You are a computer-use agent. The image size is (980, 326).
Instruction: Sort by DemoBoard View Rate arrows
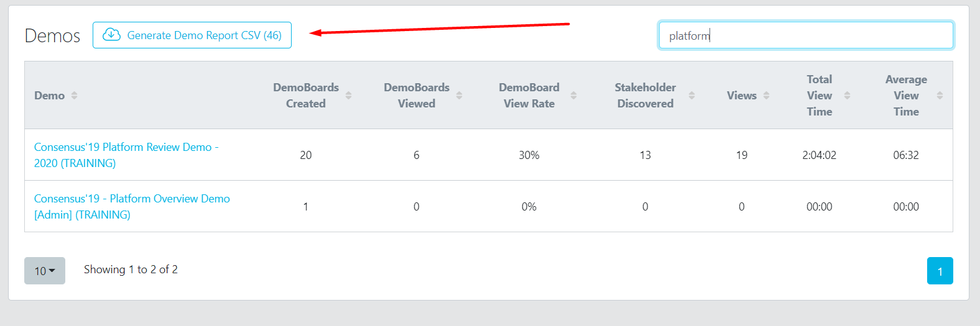click(573, 95)
